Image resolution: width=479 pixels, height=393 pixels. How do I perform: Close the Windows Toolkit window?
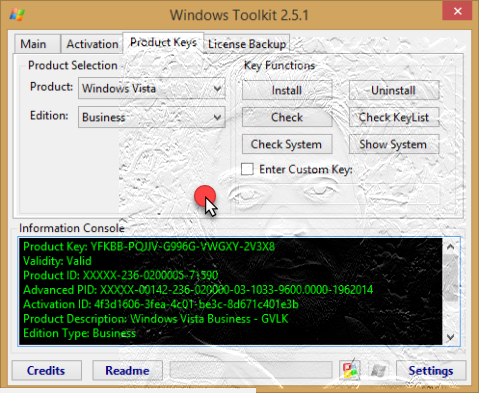[457, 11]
